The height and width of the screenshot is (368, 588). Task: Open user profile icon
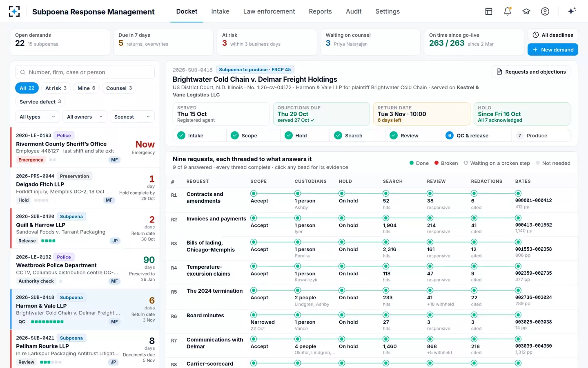click(545, 11)
